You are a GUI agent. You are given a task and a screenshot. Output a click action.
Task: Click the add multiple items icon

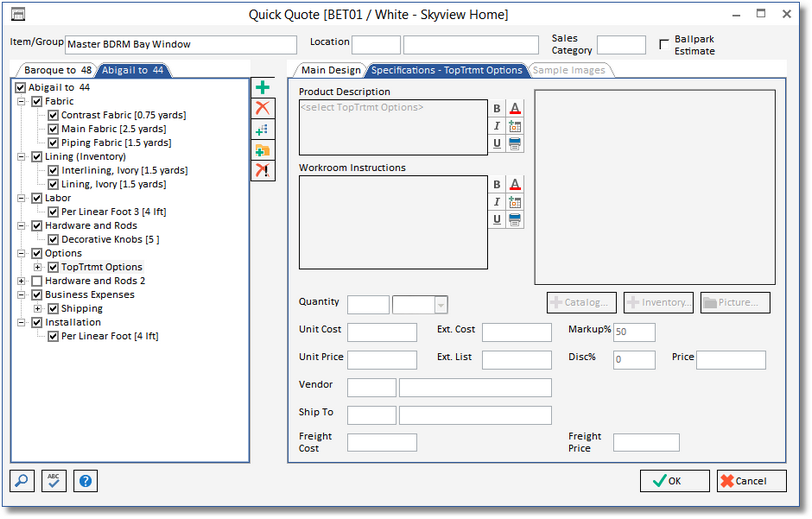pyautogui.click(x=263, y=129)
